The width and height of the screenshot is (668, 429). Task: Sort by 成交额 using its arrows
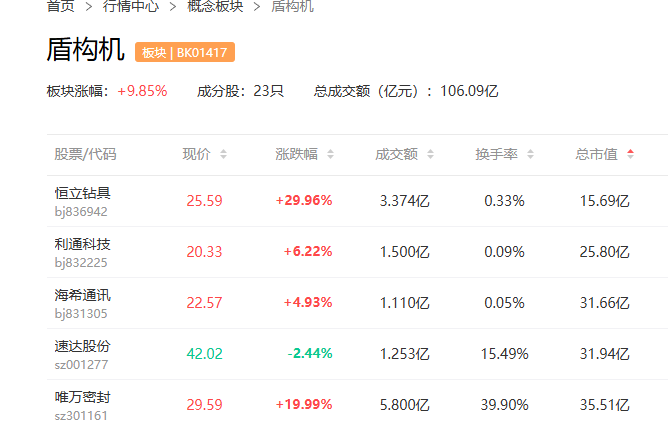[x=430, y=154]
